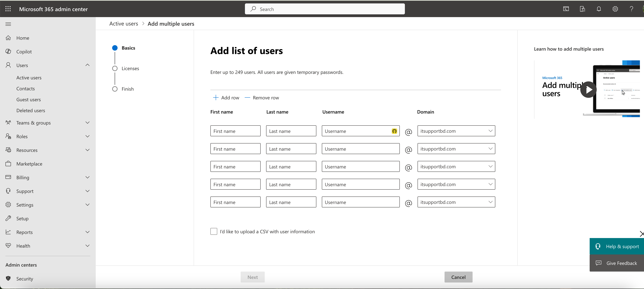644x289 pixels.
Task: Expand the Support chevron
Action: click(x=87, y=191)
